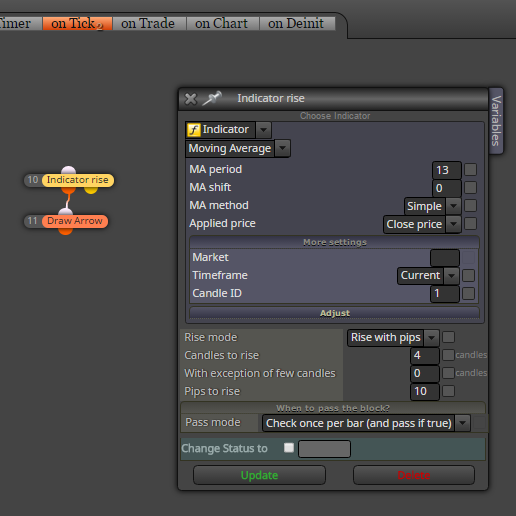Click the input connector atop Indicator rise block
Image resolution: width=516 pixels, height=516 pixels.
tap(68, 170)
